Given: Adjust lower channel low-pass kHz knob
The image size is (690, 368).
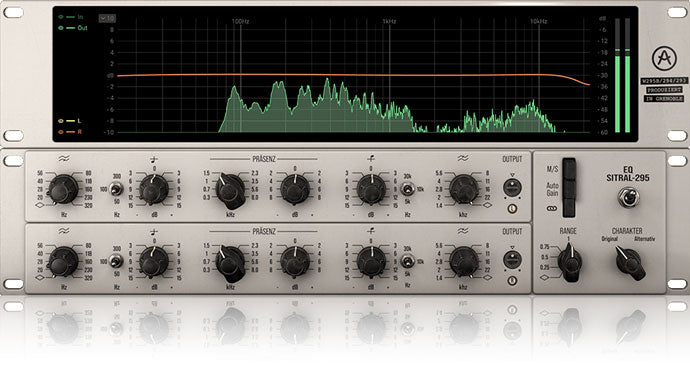Looking at the screenshot, I should [463, 261].
